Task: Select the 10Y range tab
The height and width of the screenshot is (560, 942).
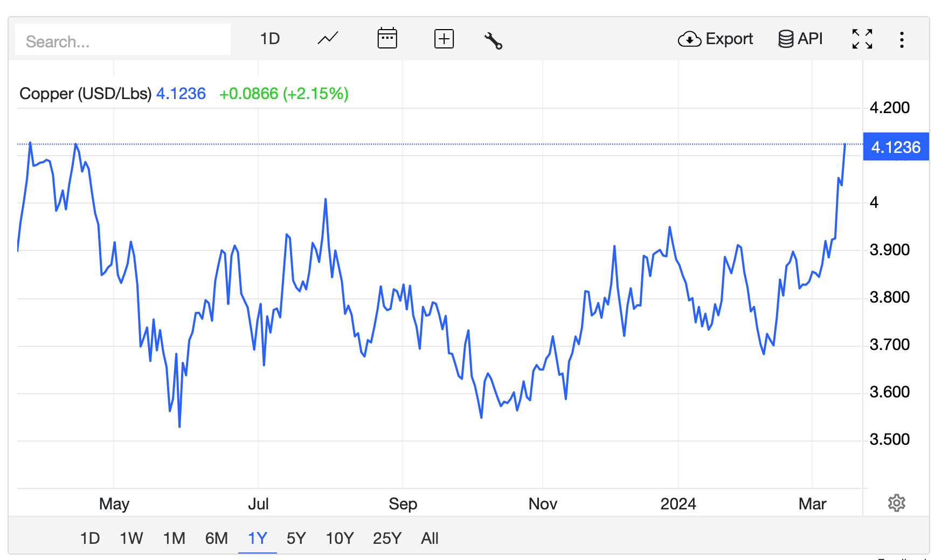Action: point(340,538)
